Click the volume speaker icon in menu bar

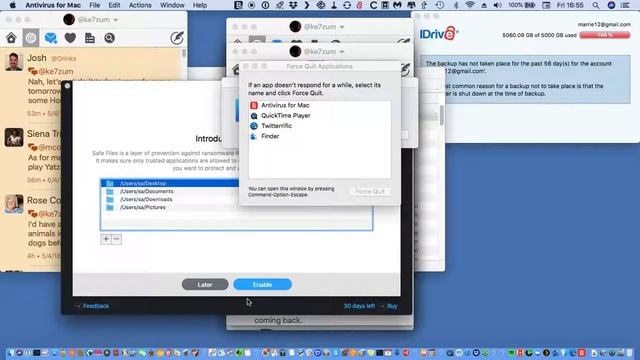[x=497, y=5]
